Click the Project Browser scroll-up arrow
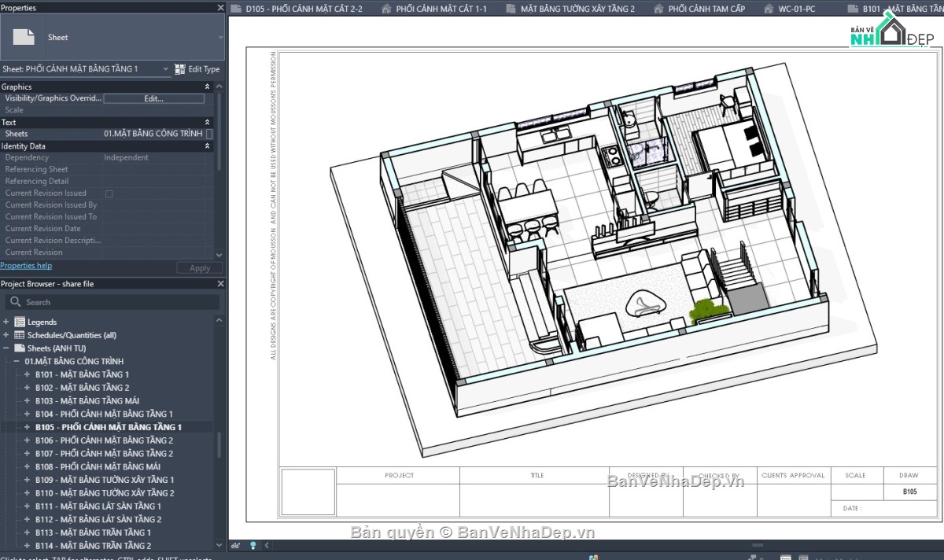The height and width of the screenshot is (560, 944). (x=219, y=319)
